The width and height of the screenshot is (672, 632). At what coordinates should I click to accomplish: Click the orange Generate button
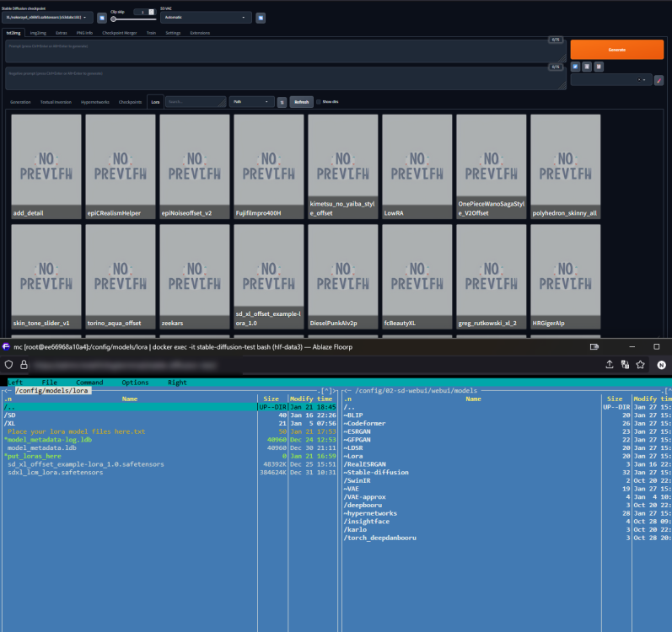tap(616, 50)
